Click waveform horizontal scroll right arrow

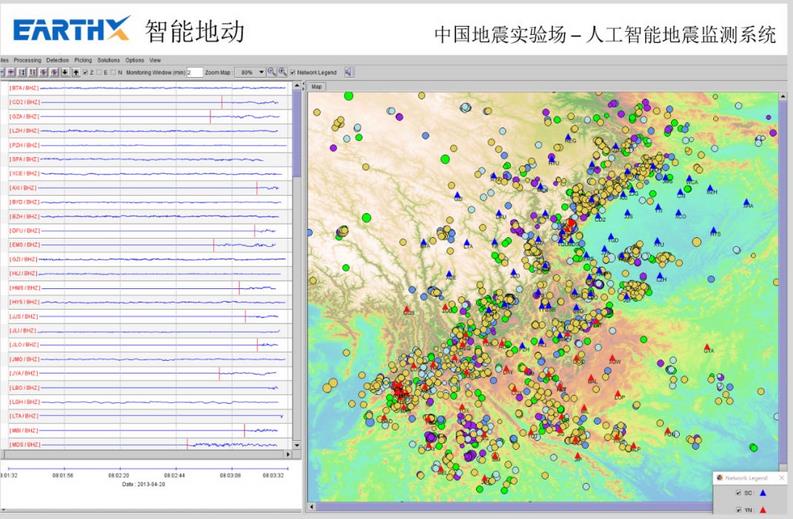coord(288,454)
